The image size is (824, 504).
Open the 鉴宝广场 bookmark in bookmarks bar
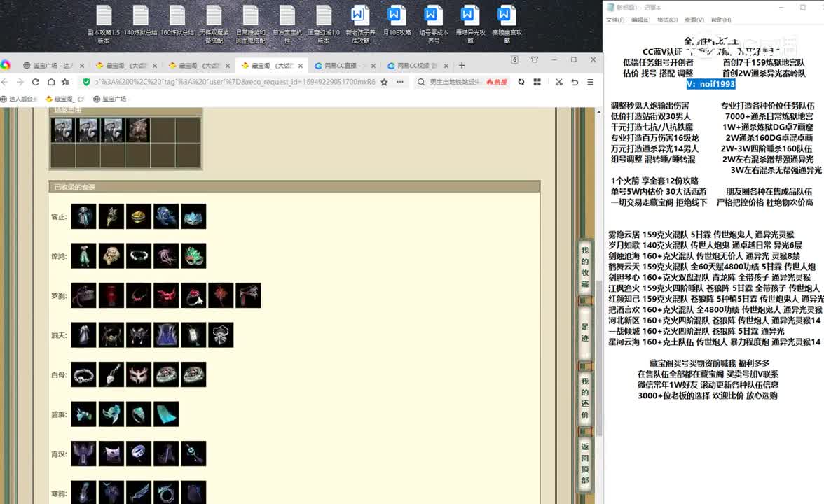click(110, 99)
